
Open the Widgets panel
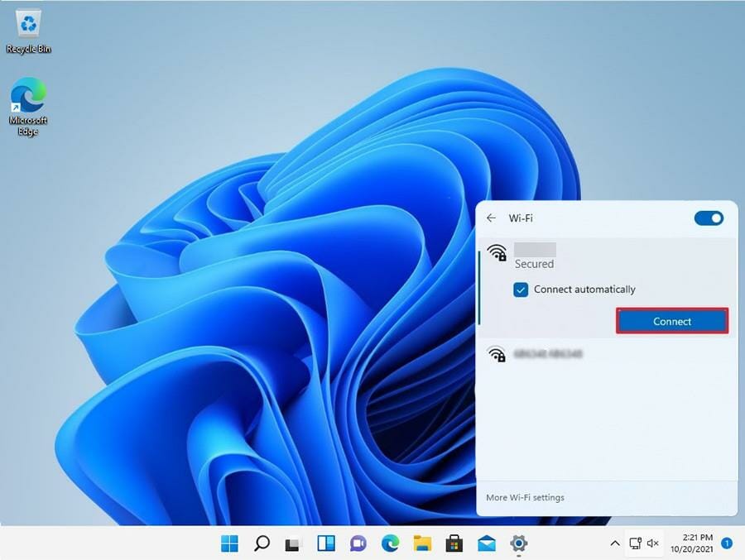point(326,543)
